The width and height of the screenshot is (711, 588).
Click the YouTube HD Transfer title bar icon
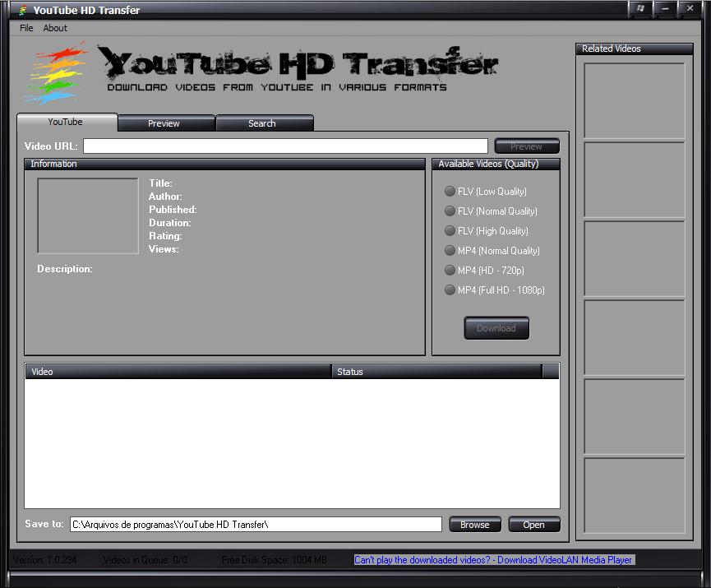point(23,10)
